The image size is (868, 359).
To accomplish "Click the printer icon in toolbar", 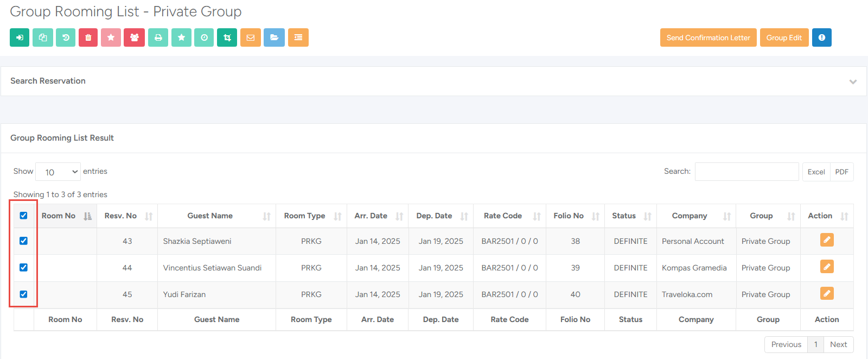I will pos(158,37).
